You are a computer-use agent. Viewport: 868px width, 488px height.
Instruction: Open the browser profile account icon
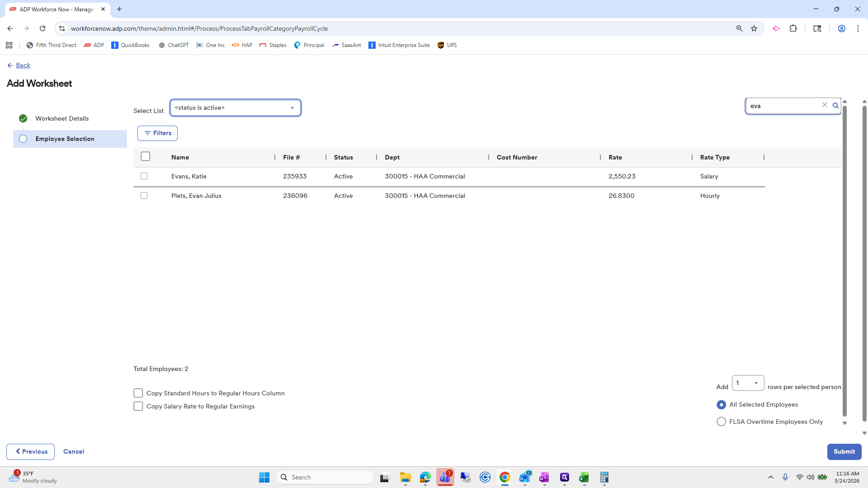[x=842, y=28]
